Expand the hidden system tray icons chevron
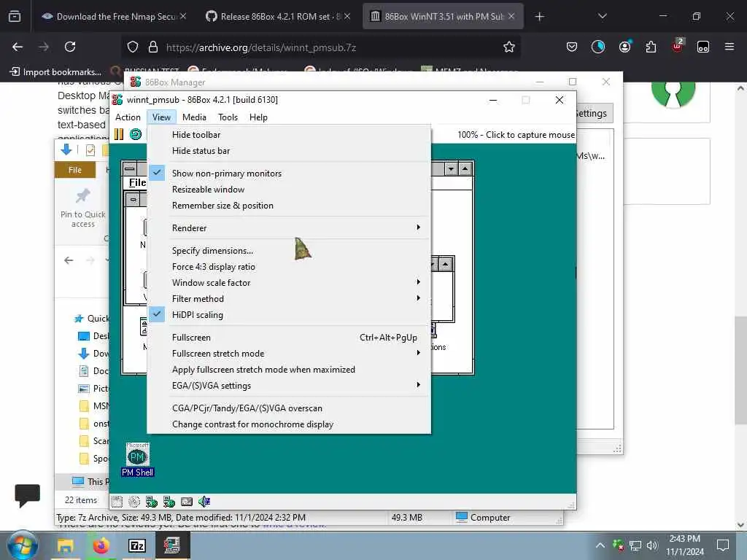This screenshot has width=747, height=560. pos(600,545)
